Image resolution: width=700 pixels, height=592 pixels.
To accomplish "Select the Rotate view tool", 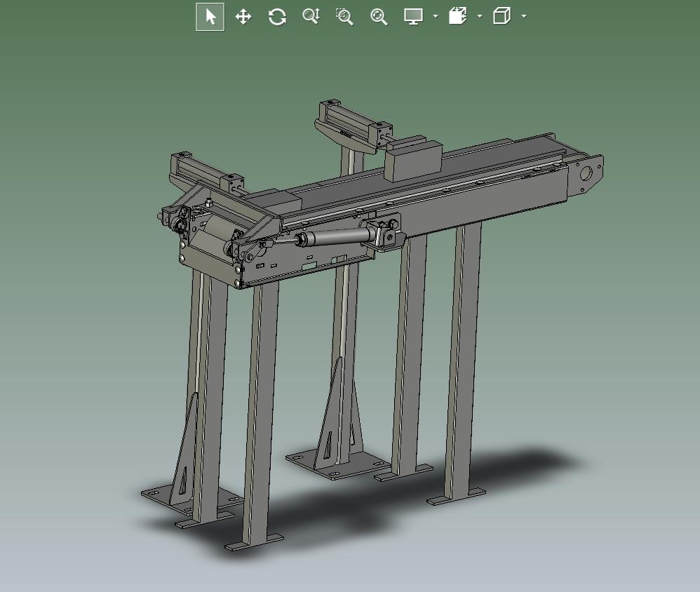I will 277,17.
